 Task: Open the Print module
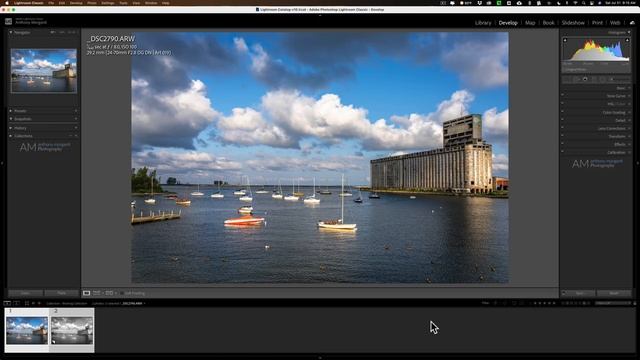pyautogui.click(x=597, y=23)
